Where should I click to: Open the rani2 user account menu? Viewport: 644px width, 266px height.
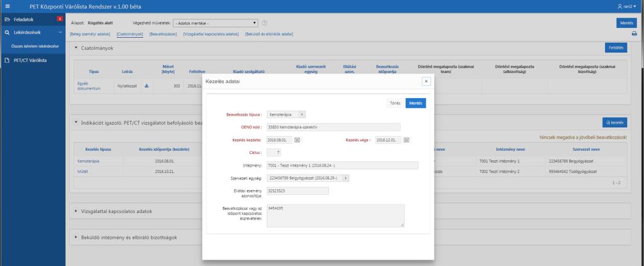pyautogui.click(x=628, y=6)
